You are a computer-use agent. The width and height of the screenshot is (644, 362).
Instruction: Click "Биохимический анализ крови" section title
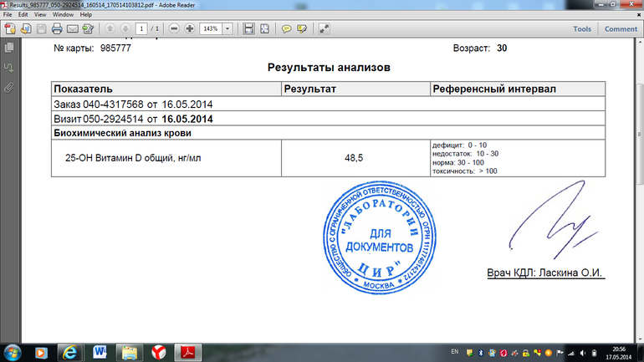coord(122,133)
